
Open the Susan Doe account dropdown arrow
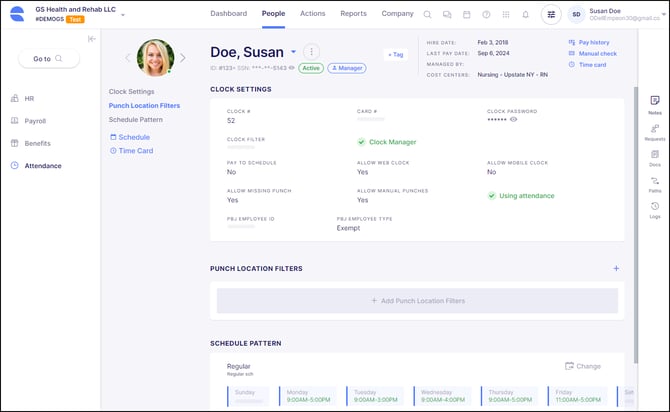click(x=664, y=15)
